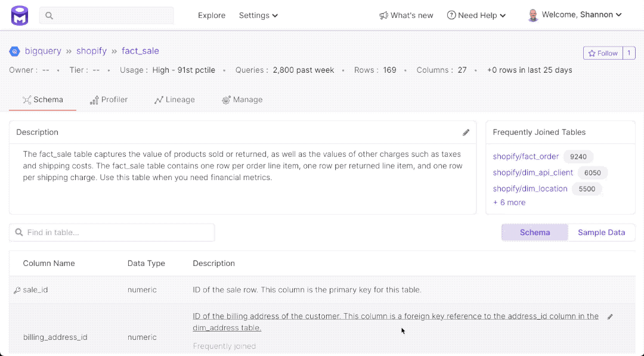Switch to the Profiler tab

[x=109, y=100]
